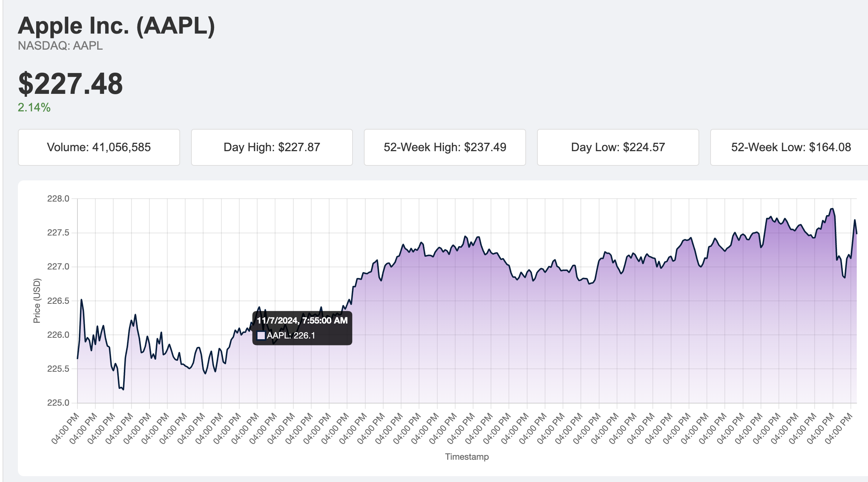Click the 52-Week High: $237.49 card
Viewport: 868px width, 482px height.
pos(445,147)
